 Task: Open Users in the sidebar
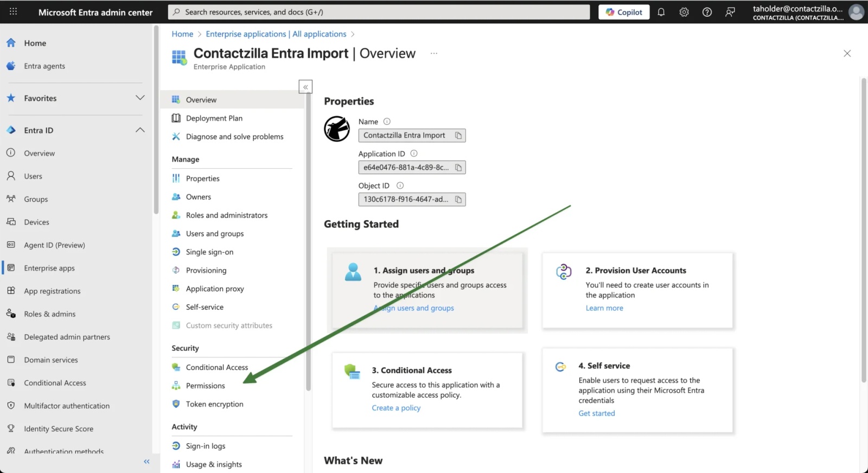pyautogui.click(x=33, y=176)
